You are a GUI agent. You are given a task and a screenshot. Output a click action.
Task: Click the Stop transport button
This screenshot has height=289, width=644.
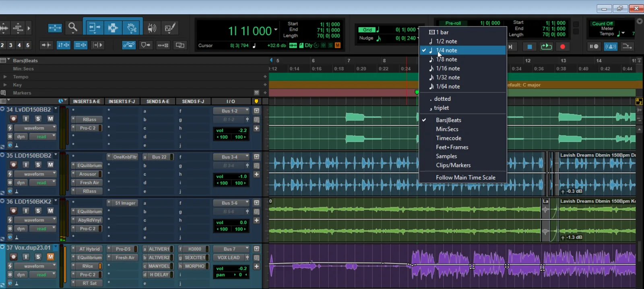pyautogui.click(x=530, y=47)
